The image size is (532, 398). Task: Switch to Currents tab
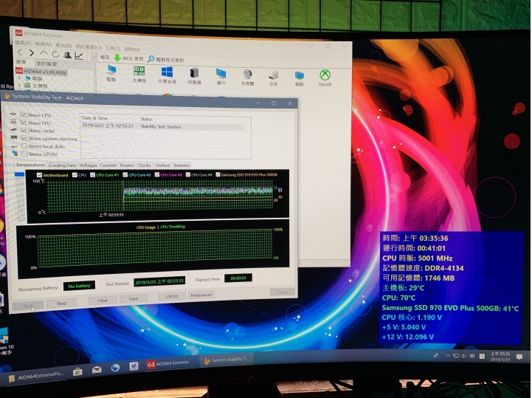pos(108,165)
